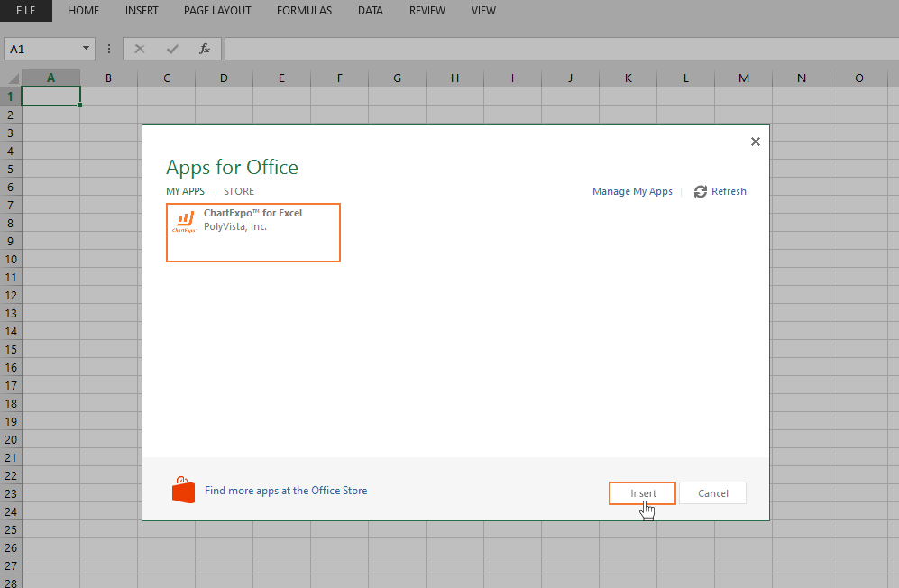Open the VIEW ribbon tab

pos(483,10)
